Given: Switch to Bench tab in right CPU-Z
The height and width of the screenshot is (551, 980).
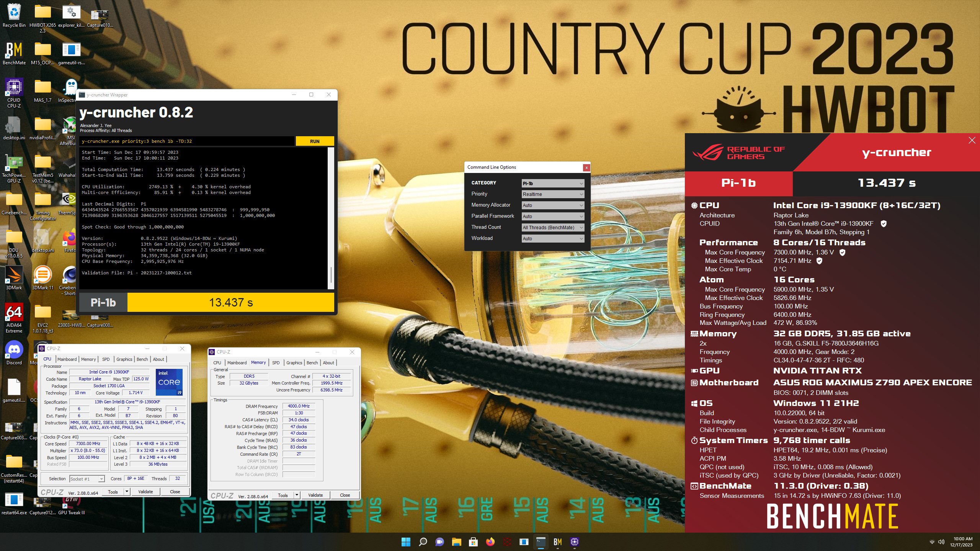Looking at the screenshot, I should [x=312, y=363].
